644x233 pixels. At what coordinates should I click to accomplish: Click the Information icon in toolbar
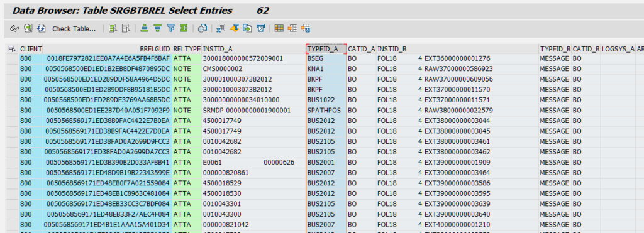pyautogui.click(x=202, y=28)
